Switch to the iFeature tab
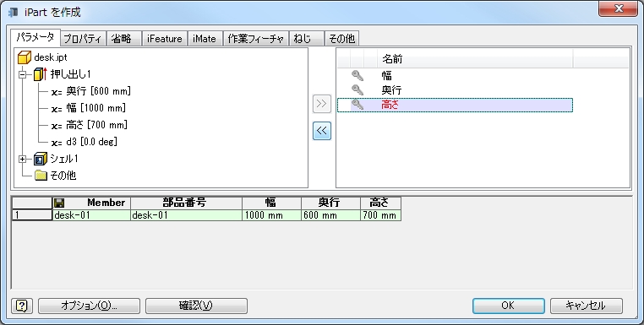The image size is (644, 325). pyautogui.click(x=165, y=39)
